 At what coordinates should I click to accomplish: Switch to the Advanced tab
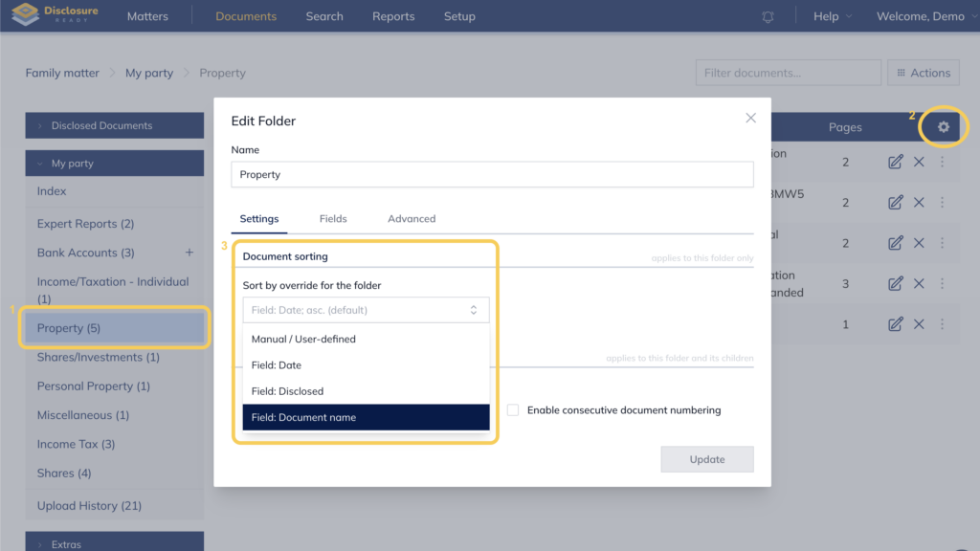pyautogui.click(x=412, y=219)
